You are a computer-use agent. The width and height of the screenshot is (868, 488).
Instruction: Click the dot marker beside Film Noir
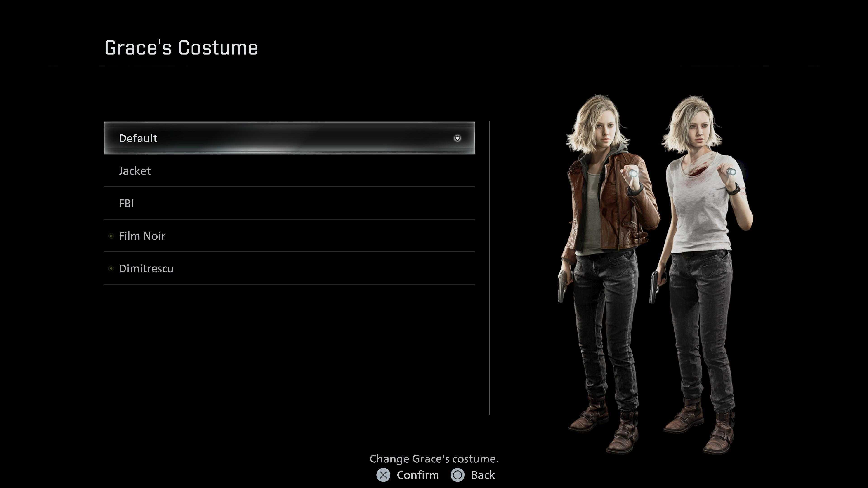point(111,236)
